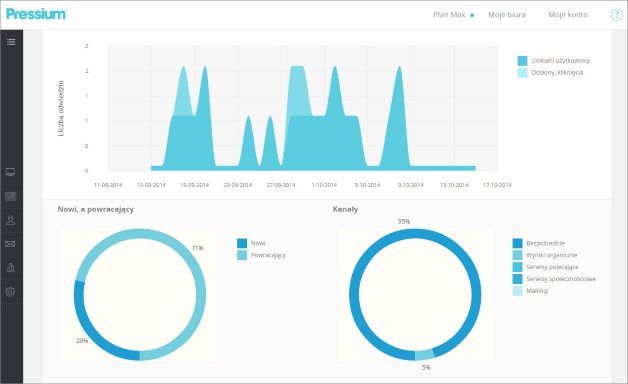Viewport: 628px width, 384px height.
Task: Click the help question mark icon
Action: (x=616, y=15)
